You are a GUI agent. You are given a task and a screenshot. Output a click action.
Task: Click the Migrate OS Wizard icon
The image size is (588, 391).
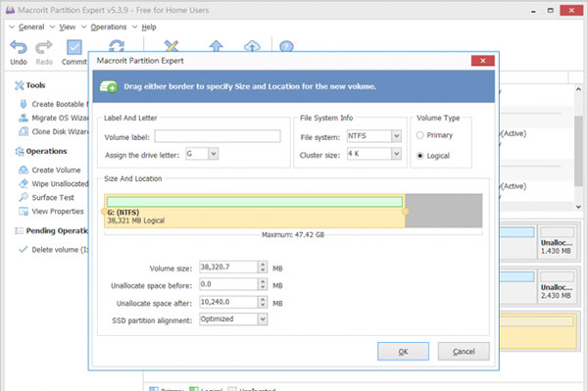pos(24,118)
